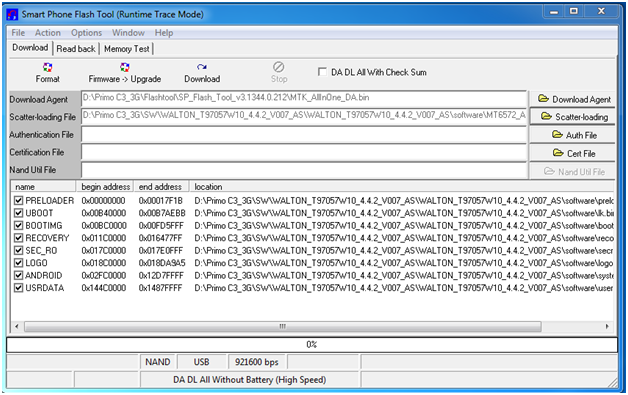Open the Action menu
Image resolution: width=628 pixels, height=395 pixels.
click(x=48, y=33)
